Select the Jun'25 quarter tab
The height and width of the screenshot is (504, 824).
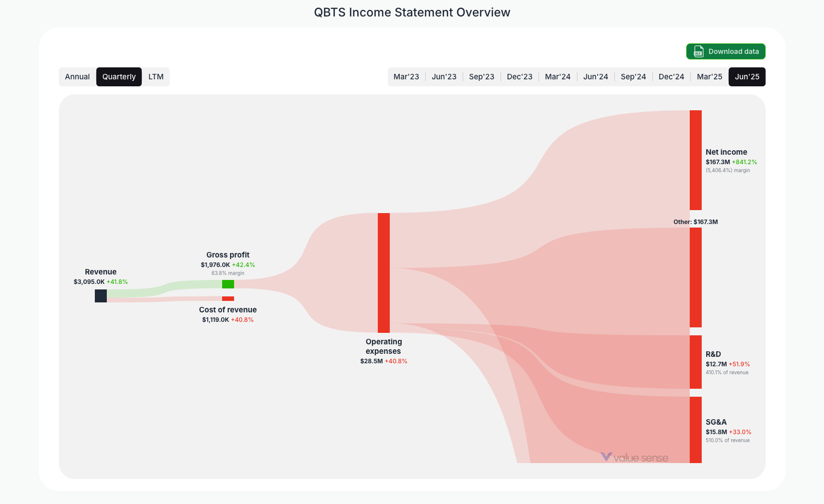click(x=747, y=76)
